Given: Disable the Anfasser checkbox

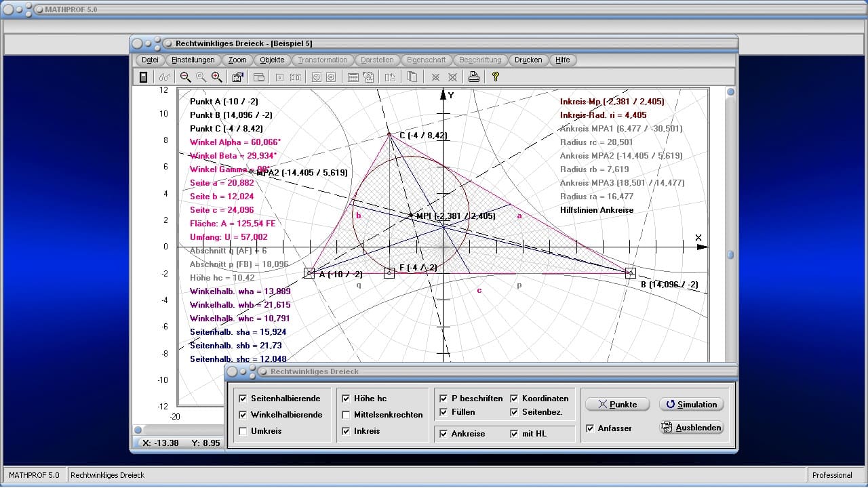Looking at the screenshot, I should pyautogui.click(x=591, y=428).
